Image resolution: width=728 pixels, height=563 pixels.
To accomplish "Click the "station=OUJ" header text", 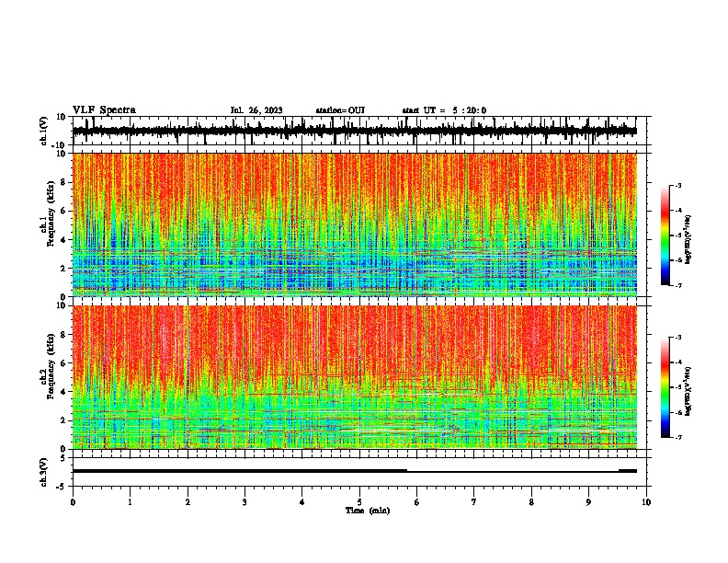I will coord(340,110).
